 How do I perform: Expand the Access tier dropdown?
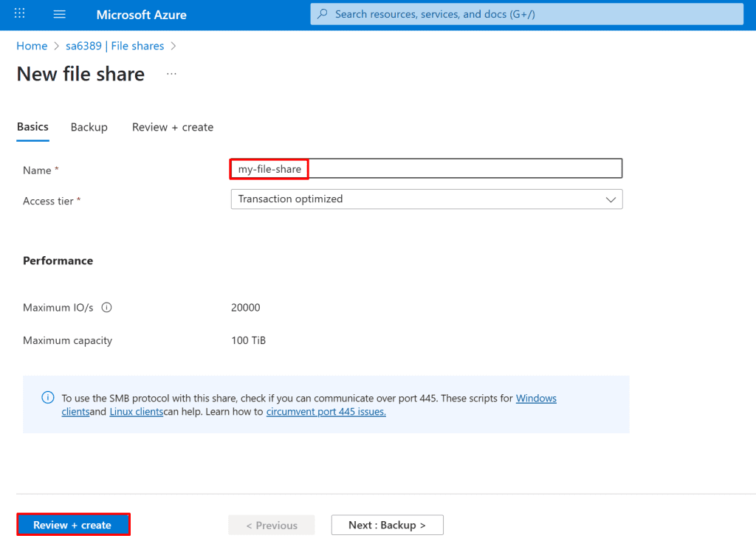click(426, 199)
